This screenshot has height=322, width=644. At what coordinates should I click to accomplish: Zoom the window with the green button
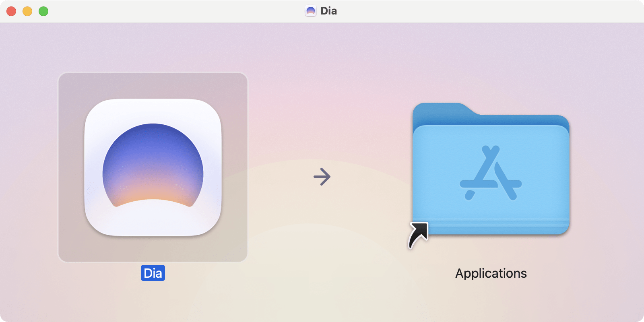[43, 11]
